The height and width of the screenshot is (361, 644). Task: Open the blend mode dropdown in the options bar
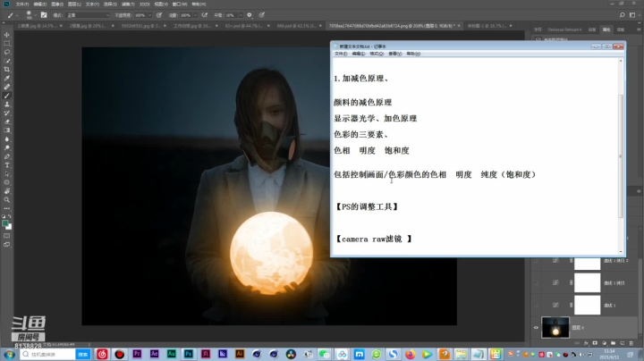point(88,15)
